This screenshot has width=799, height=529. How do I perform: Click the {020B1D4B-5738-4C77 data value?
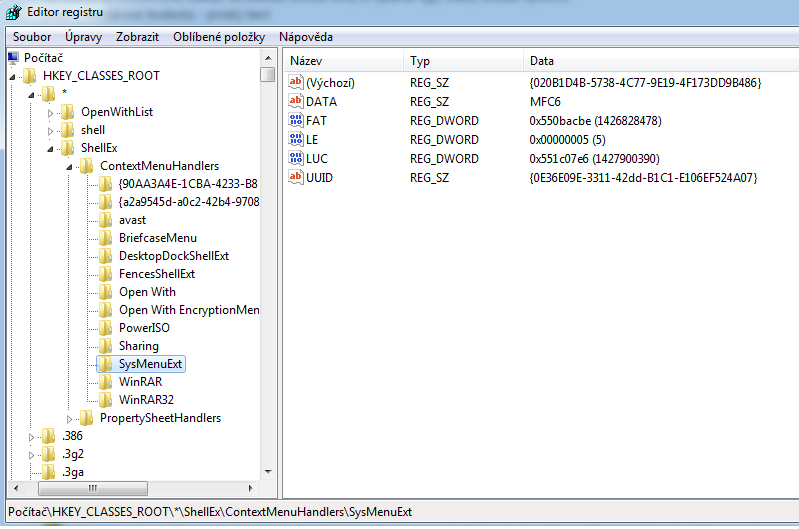[x=645, y=83]
